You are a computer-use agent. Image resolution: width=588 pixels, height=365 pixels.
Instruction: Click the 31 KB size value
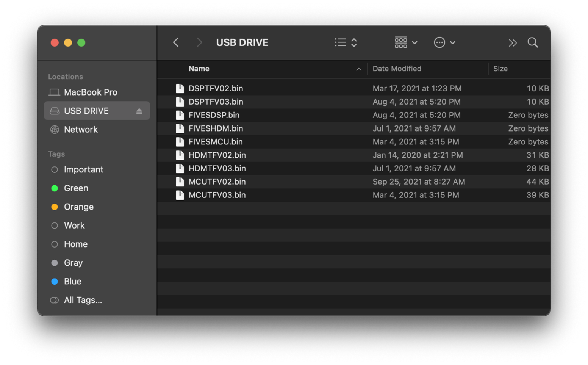point(537,155)
